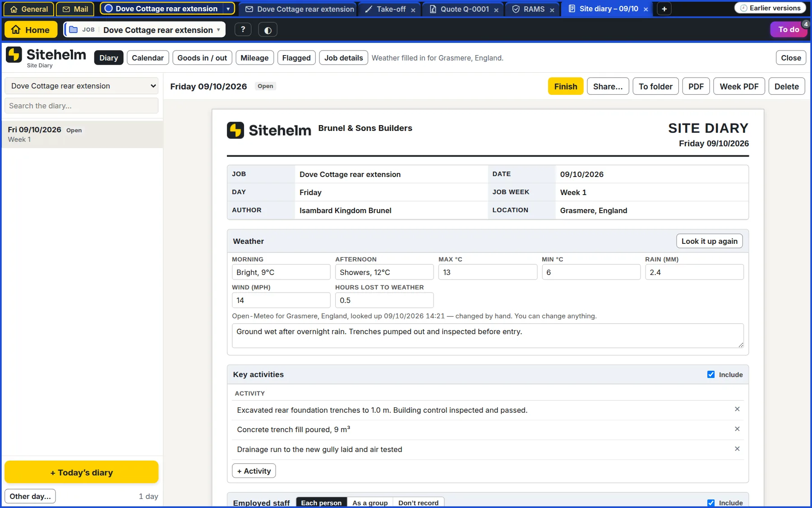
Task: Expand the Dove Cottage job selector in sidebar
Action: pyautogui.click(x=81, y=86)
